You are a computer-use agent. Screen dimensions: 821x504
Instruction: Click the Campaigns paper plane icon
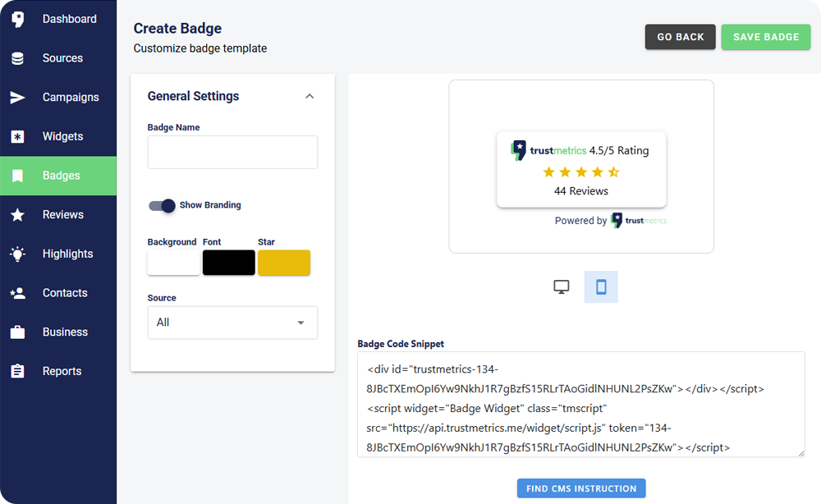[x=17, y=98]
